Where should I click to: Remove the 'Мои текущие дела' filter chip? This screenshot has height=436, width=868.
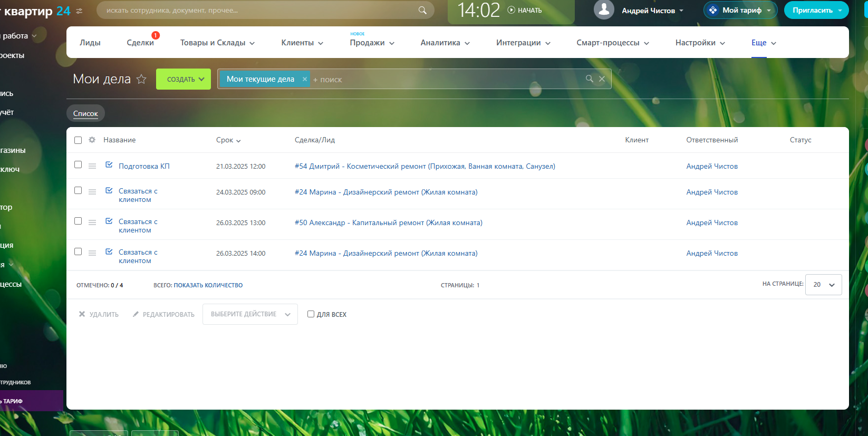pyautogui.click(x=304, y=79)
